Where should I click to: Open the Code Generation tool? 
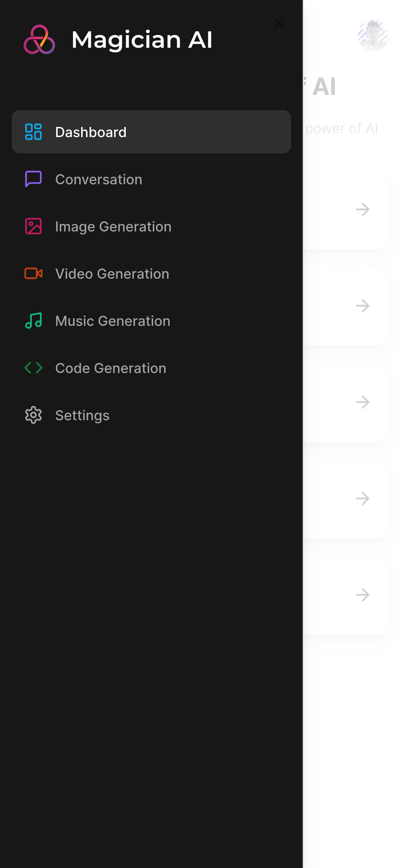point(151,368)
